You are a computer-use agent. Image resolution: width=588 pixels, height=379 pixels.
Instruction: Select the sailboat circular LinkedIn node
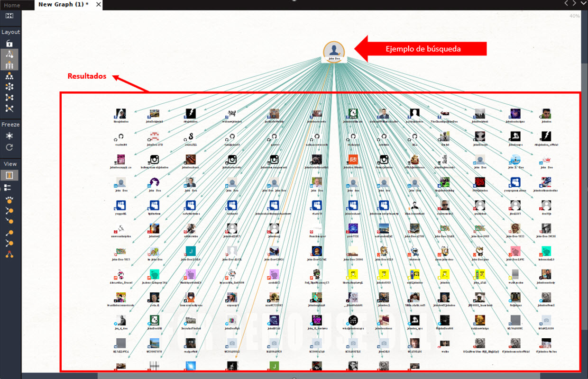point(515,160)
